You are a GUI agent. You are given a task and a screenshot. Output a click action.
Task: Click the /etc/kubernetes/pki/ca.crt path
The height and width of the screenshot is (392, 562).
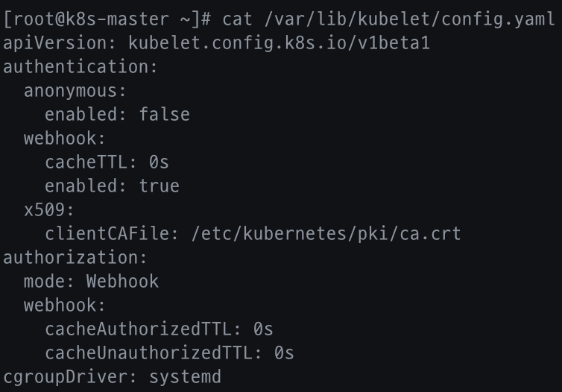[x=326, y=234]
